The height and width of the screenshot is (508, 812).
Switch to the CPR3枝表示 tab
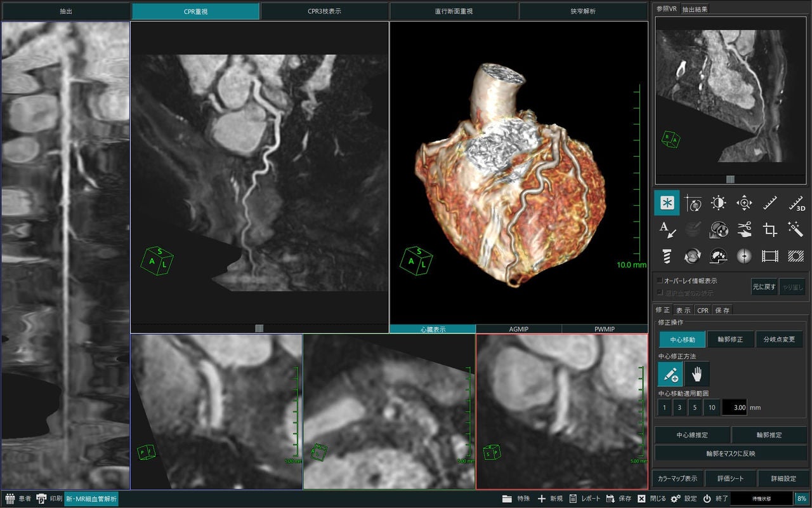pos(324,11)
